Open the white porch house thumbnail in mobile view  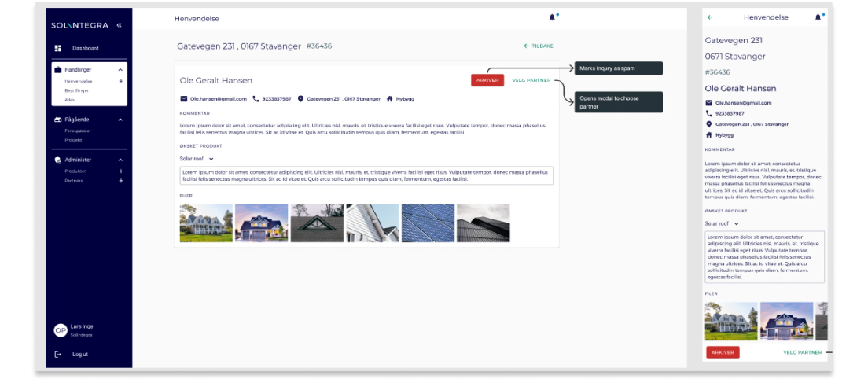[731, 321]
